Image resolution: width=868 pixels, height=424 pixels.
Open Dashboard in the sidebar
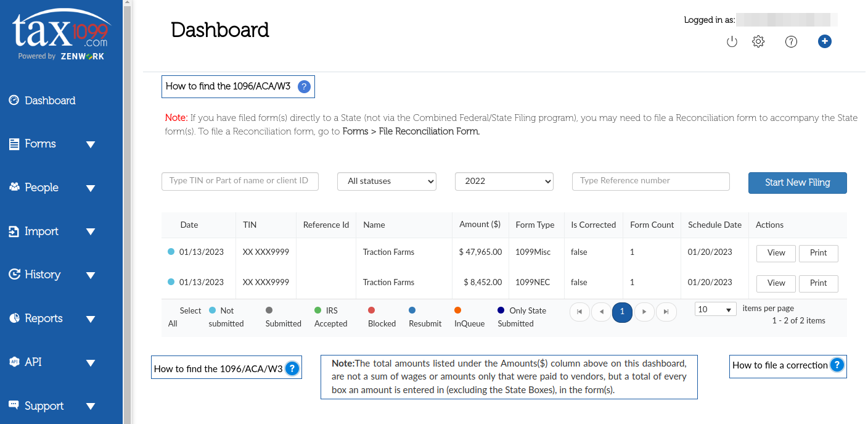(x=50, y=100)
